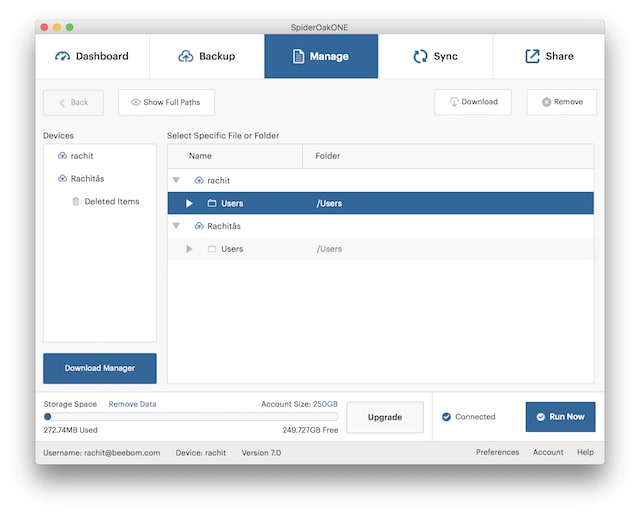The image size is (640, 515).
Task: Expand Users folder under Rachitâs
Action: 189,249
